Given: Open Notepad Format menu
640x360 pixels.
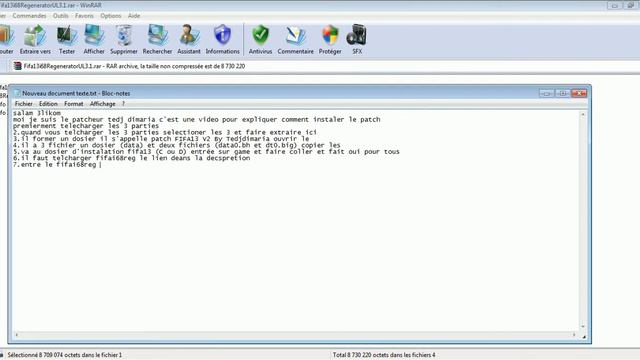Looking at the screenshot, I should click(73, 104).
